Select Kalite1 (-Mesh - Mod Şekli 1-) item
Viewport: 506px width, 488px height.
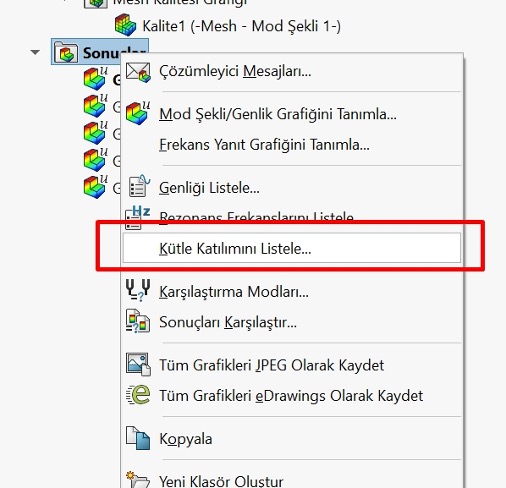pyautogui.click(x=241, y=26)
